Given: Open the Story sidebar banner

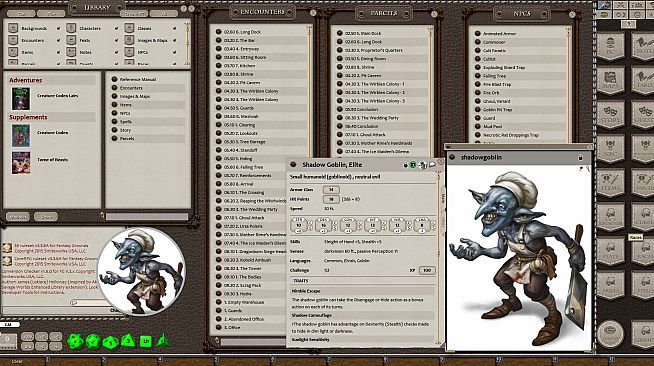Looking at the screenshot, I should coord(611,115).
